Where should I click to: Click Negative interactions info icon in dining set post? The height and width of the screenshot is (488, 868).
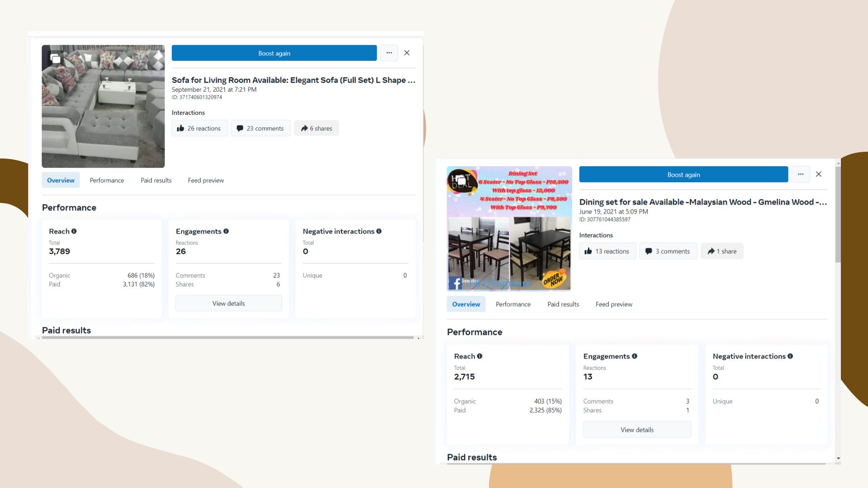click(x=790, y=357)
